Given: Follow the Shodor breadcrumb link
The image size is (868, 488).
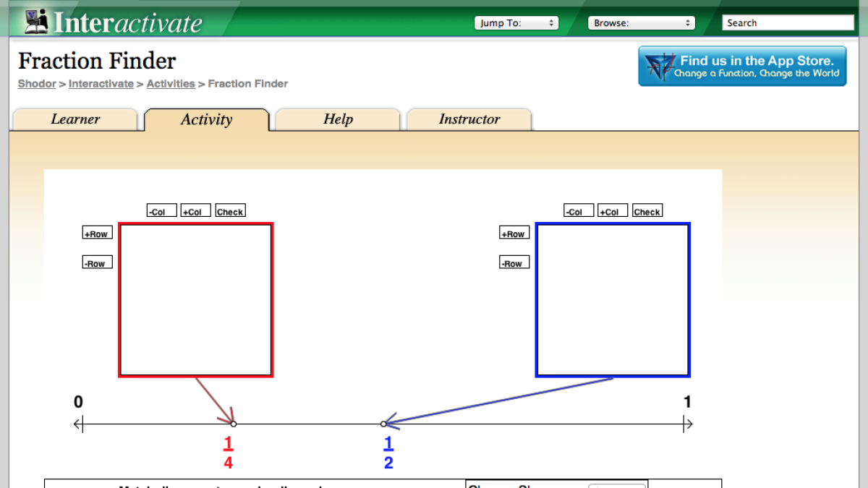Looking at the screenshot, I should (x=36, y=83).
